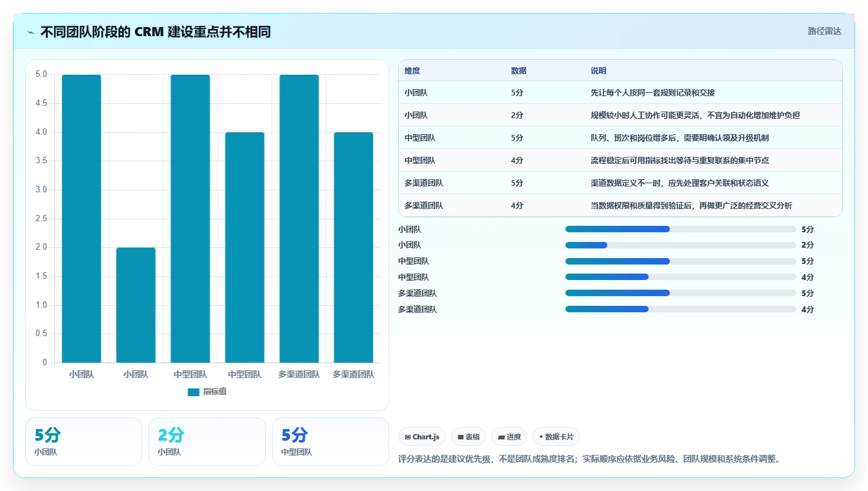Toggle the 指标值 legend color box
Viewport: 868px width, 491px height.
(x=194, y=392)
